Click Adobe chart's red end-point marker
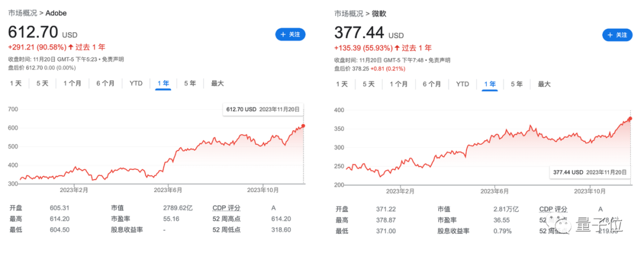 (x=303, y=126)
